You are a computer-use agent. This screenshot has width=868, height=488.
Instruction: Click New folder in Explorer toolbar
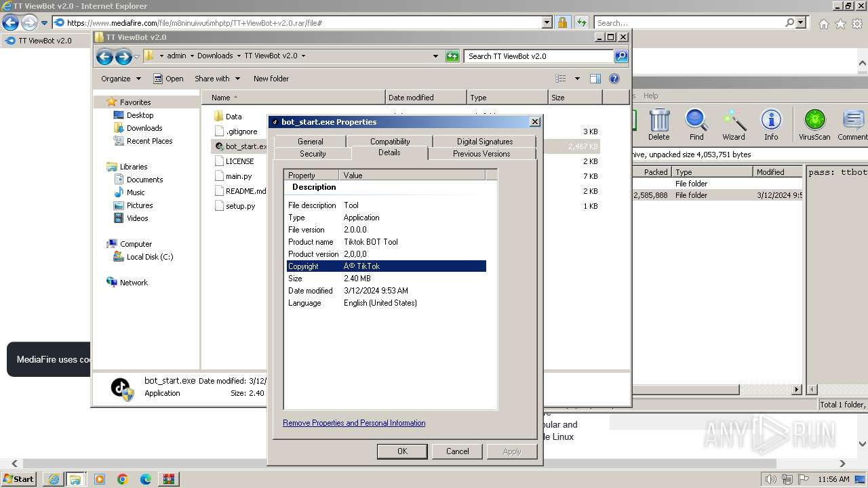pyautogui.click(x=271, y=79)
